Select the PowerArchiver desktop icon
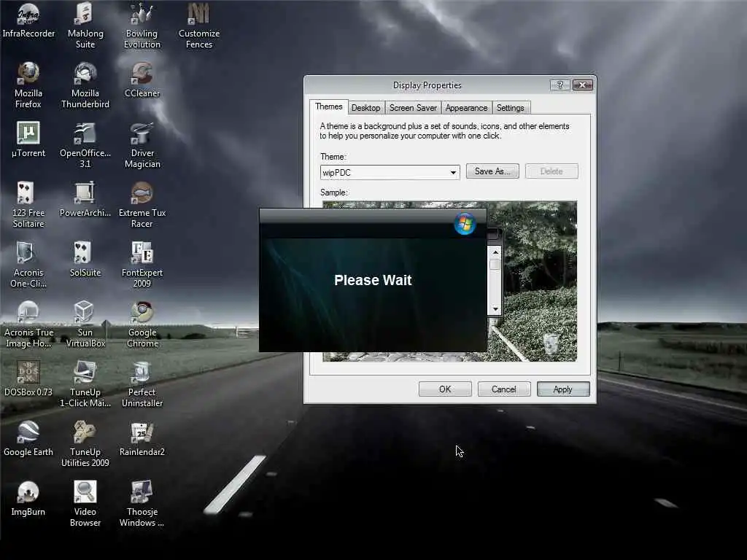Screen dimensions: 747x560 pos(85,200)
